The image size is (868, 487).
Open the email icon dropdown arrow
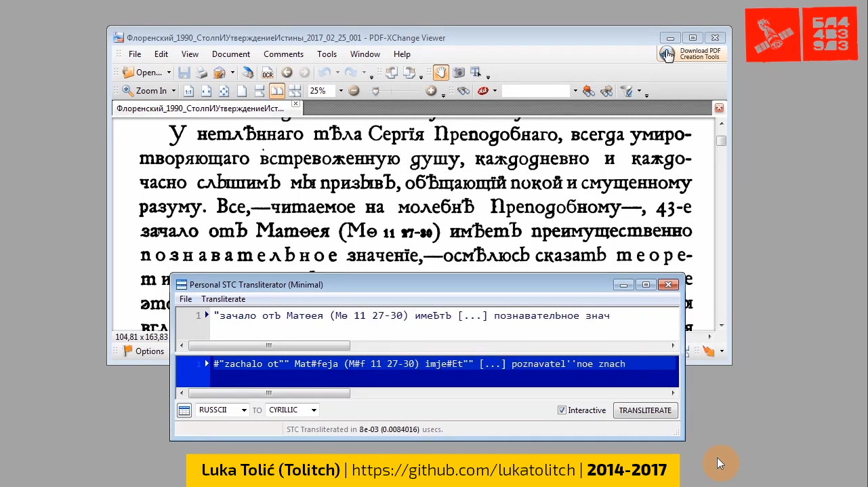point(232,73)
